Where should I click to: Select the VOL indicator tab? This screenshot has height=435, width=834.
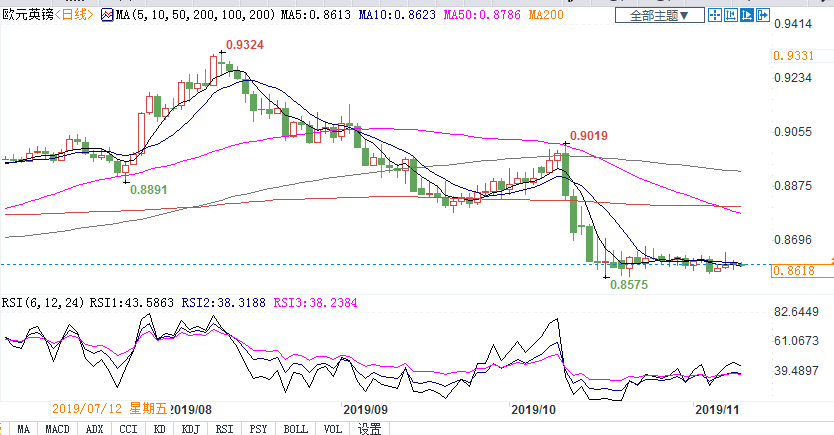[x=330, y=428]
